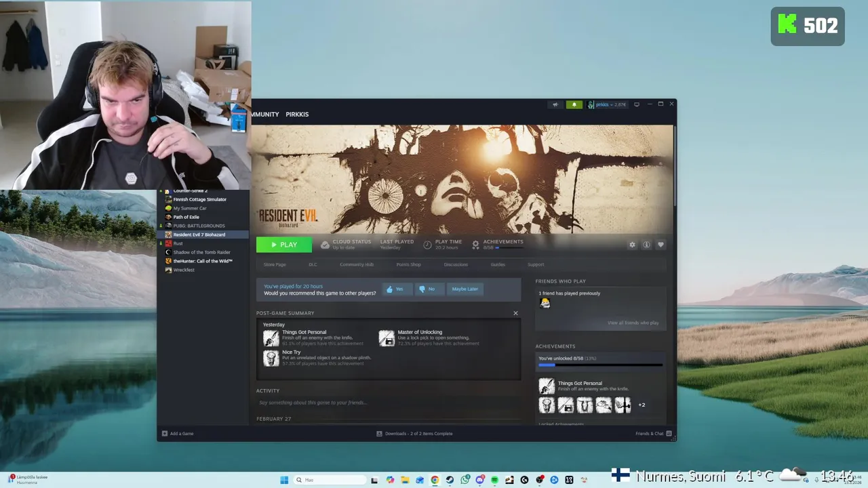Open the Store Page tab
The height and width of the screenshot is (488, 868).
(x=275, y=264)
